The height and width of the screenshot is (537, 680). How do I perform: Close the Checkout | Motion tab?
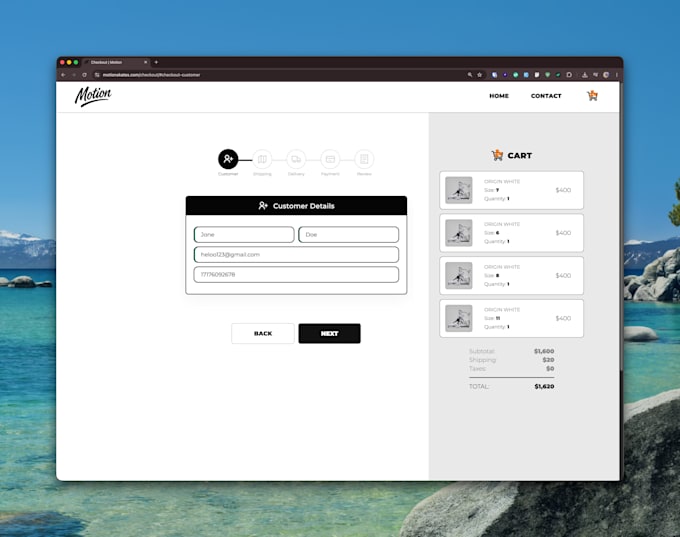(x=145, y=62)
